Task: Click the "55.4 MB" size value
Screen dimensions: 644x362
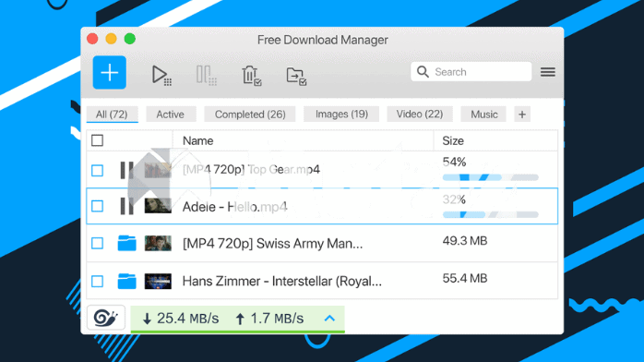Action: click(464, 279)
